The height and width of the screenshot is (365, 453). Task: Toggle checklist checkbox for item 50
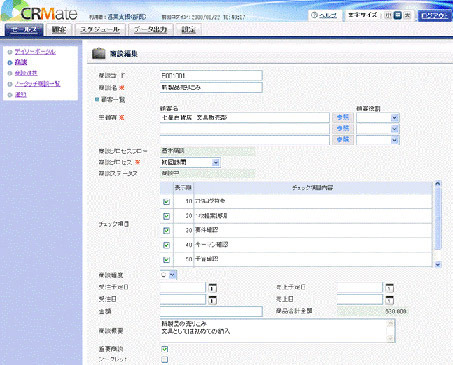point(166,260)
